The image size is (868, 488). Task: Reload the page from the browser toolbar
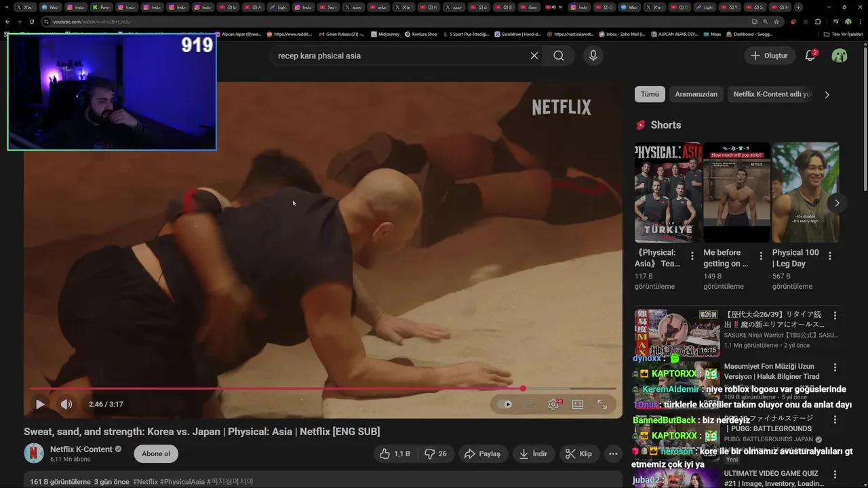pyautogui.click(x=32, y=22)
